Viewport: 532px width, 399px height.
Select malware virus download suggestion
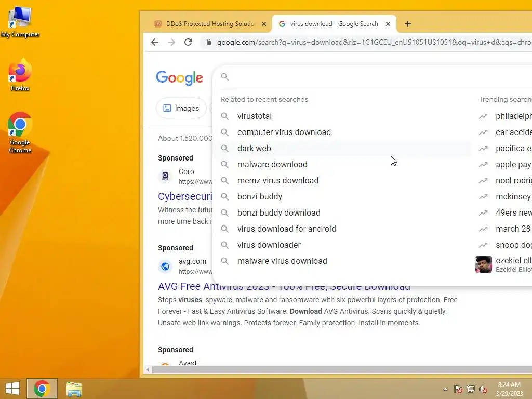[x=342, y=261]
